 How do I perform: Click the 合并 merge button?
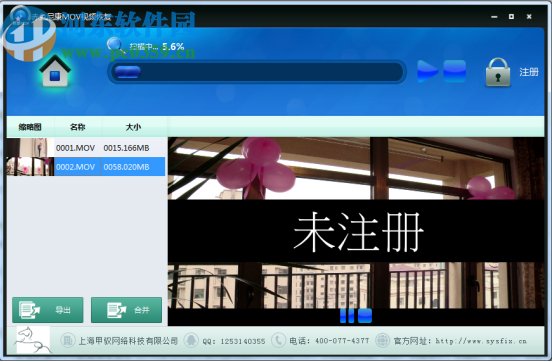126,310
